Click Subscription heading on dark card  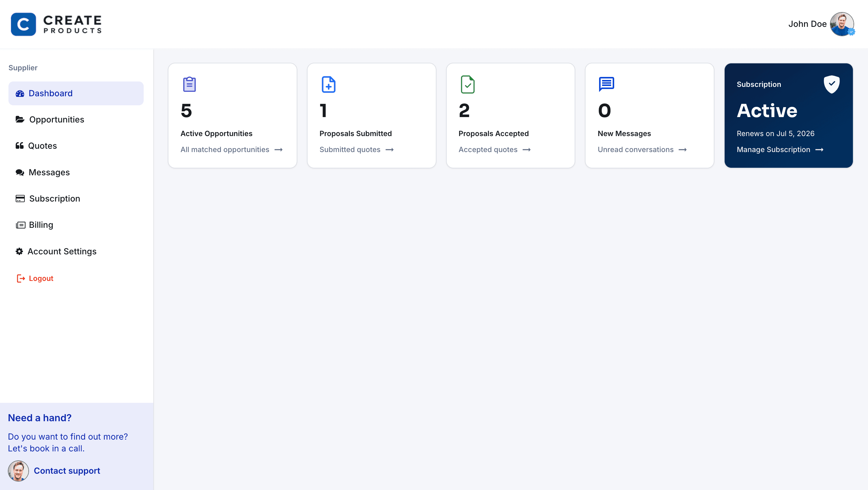(758, 84)
